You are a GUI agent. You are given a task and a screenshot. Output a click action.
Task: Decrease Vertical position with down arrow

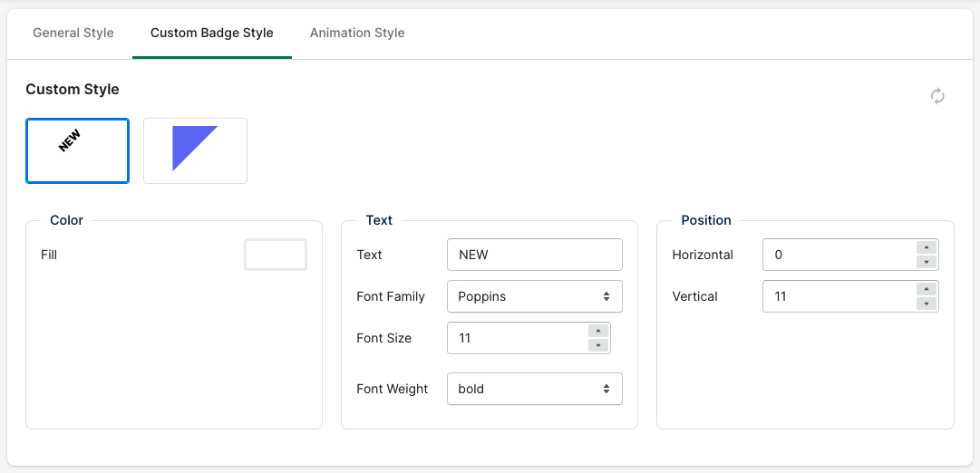pos(927,304)
